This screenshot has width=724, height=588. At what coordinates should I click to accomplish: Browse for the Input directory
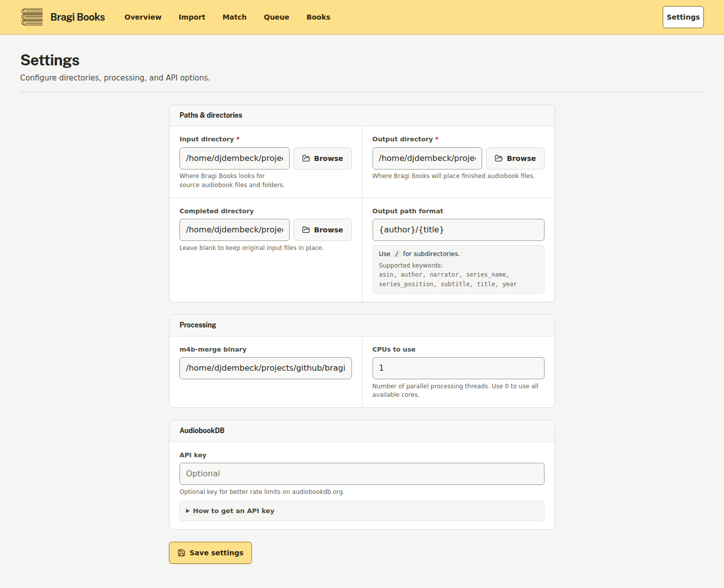pyautogui.click(x=323, y=158)
